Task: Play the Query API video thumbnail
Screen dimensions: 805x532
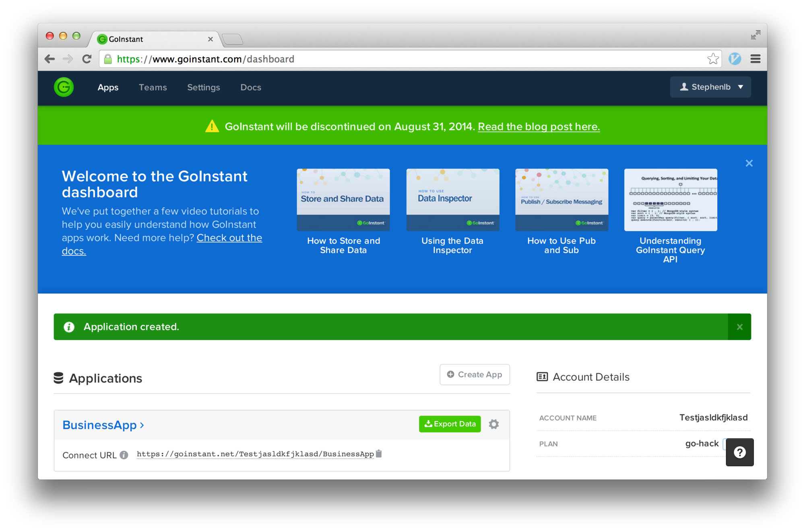Action: click(x=671, y=200)
